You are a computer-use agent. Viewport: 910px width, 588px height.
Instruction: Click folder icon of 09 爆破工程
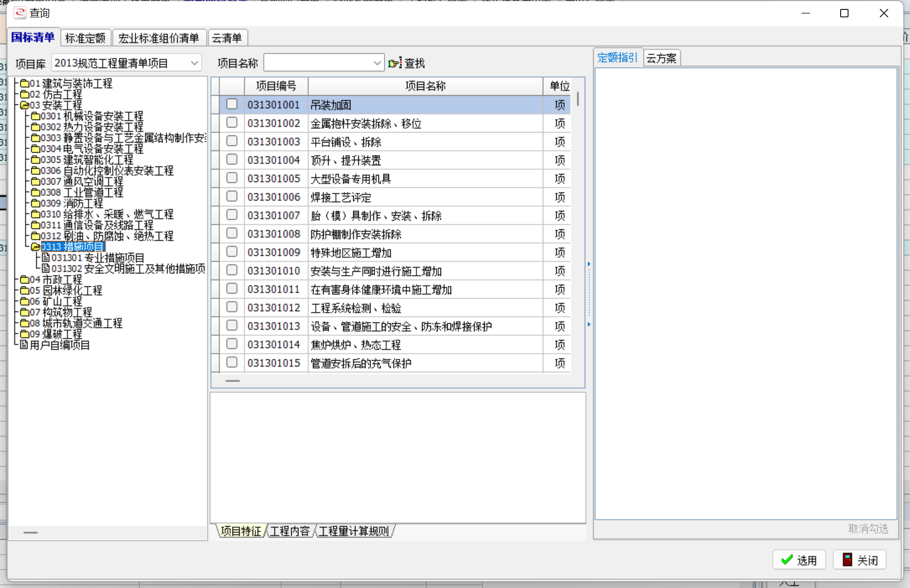(25, 334)
